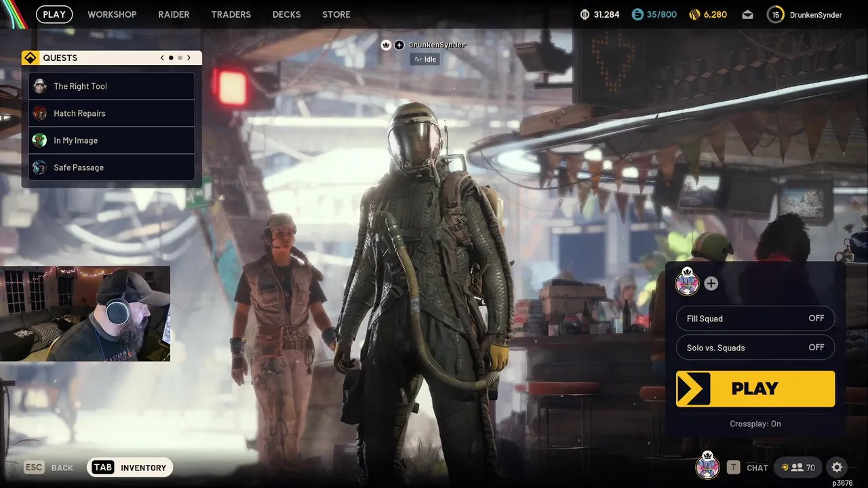Open Hatch Repairs quest
The height and width of the screenshot is (488, 868).
pyautogui.click(x=112, y=113)
